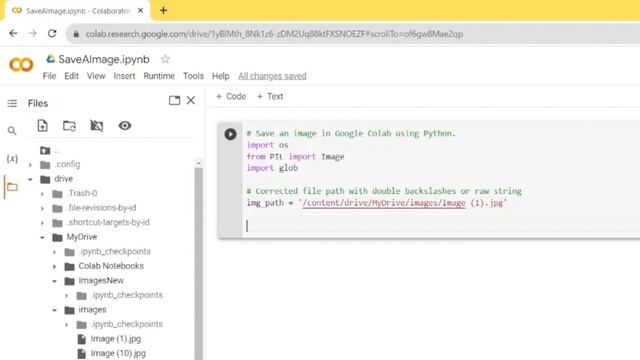640x360 pixels.
Task: Select the Files folder sidebar icon
Action: [x=12, y=187]
